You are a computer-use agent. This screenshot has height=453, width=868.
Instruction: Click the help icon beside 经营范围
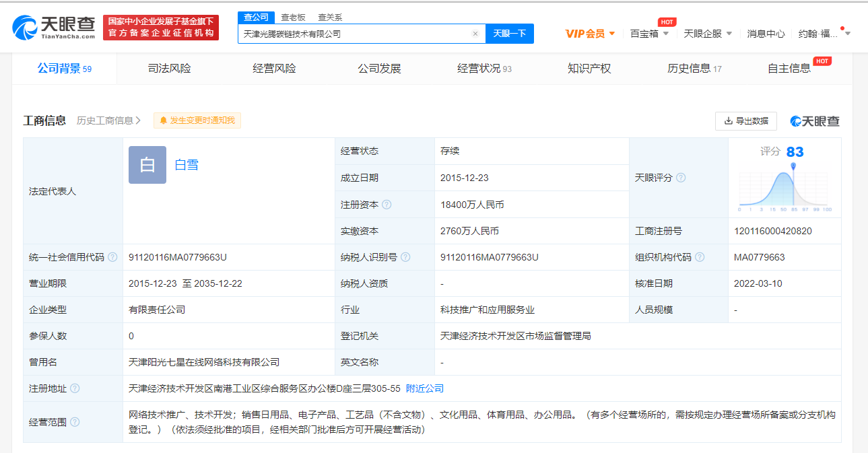75,422
